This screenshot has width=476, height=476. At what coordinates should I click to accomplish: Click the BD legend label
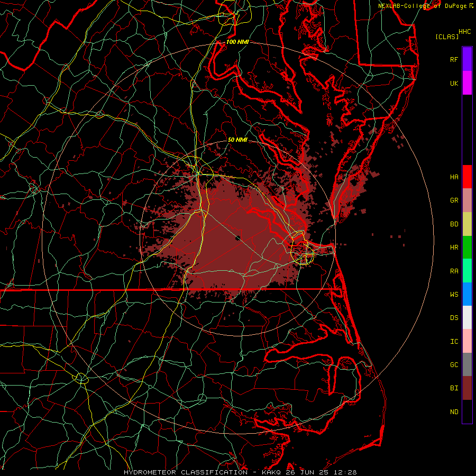pyautogui.click(x=454, y=224)
